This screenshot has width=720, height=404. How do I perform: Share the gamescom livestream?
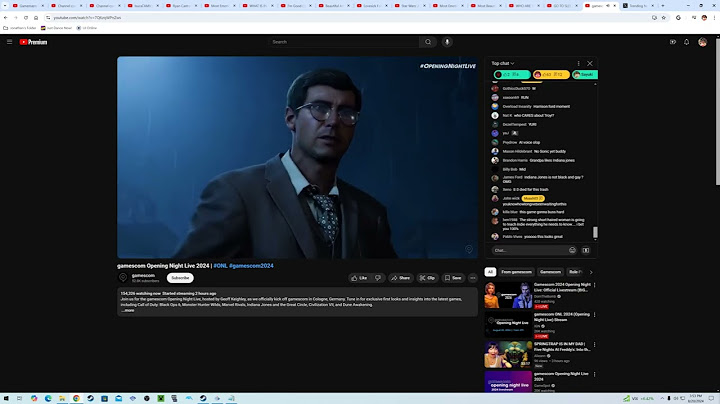400,278
